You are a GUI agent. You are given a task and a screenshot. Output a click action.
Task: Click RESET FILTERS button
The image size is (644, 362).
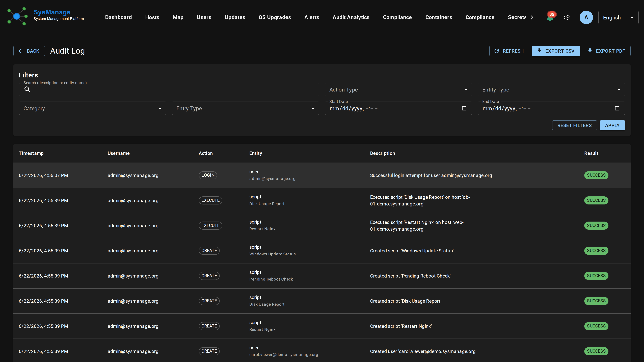[x=574, y=125]
